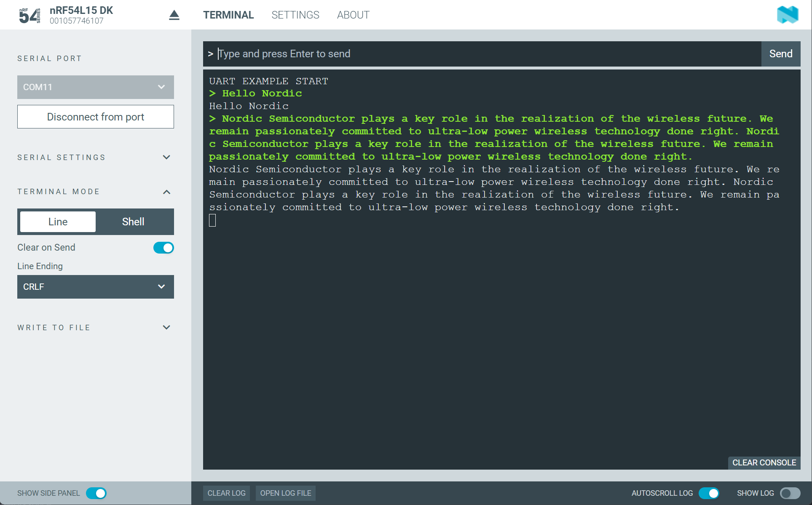Expand the Serial Settings section
Screen dimensions: 812x505
[95, 158]
